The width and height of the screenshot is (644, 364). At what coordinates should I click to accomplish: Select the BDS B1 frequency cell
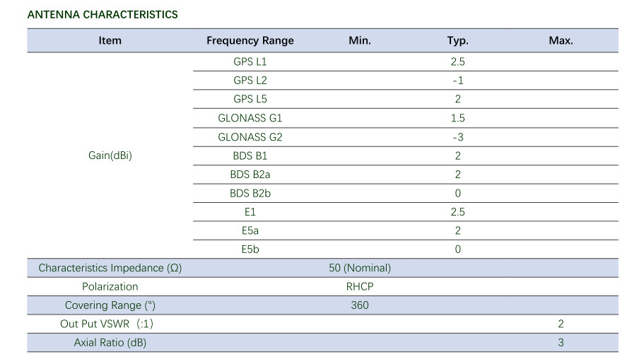click(250, 155)
